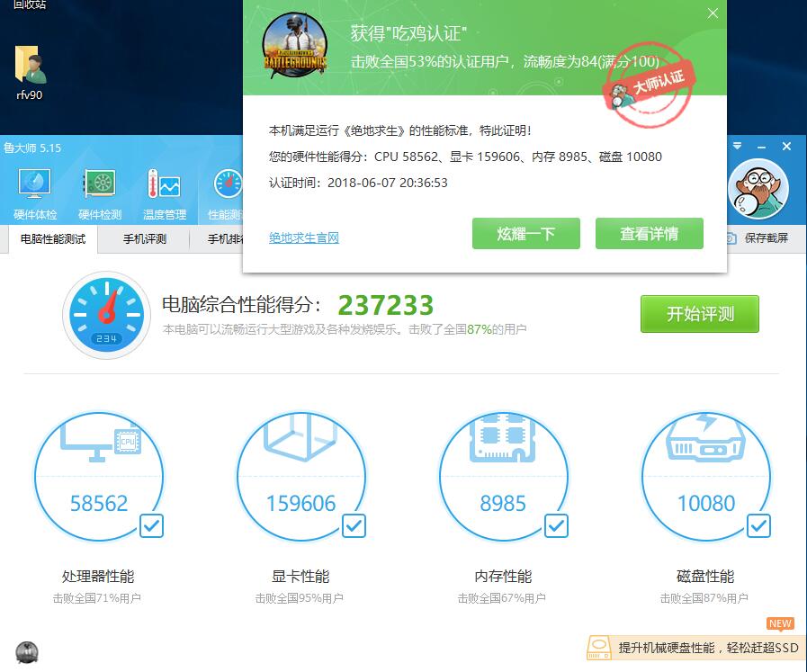Click the 击败全国95%用户 text

pyautogui.click(x=299, y=598)
